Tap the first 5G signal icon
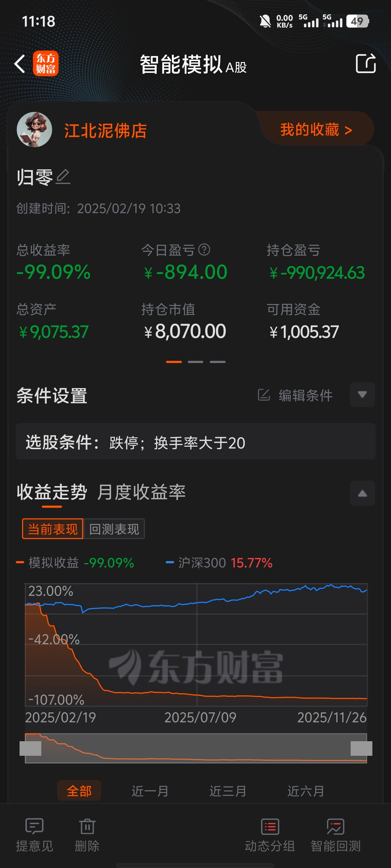Viewport: 391px width, 868px height. coord(308,21)
